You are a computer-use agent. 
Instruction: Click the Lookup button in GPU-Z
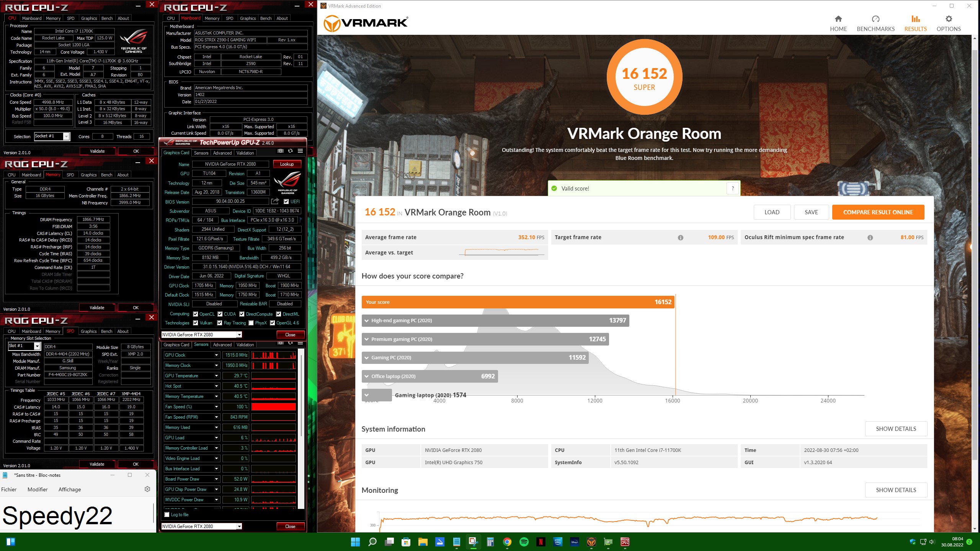click(x=287, y=164)
